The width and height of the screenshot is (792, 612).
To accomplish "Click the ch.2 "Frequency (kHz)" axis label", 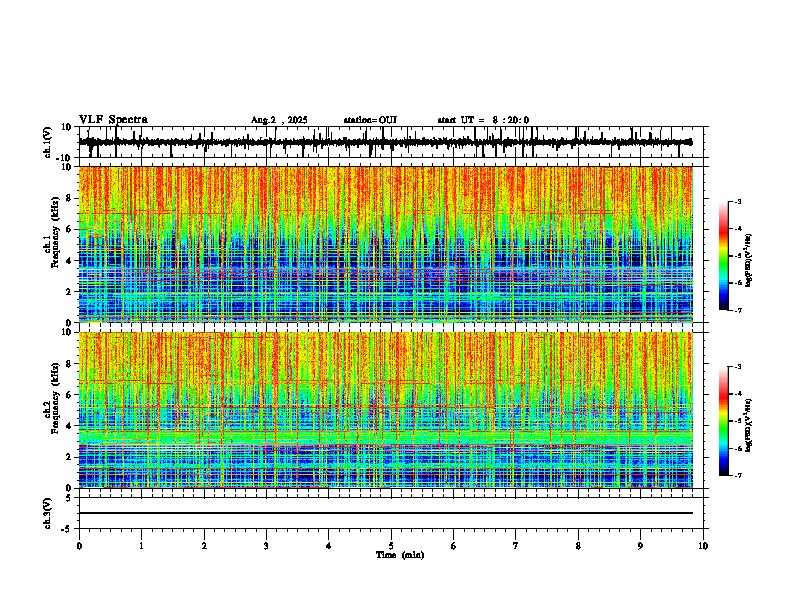I will coord(55,398).
